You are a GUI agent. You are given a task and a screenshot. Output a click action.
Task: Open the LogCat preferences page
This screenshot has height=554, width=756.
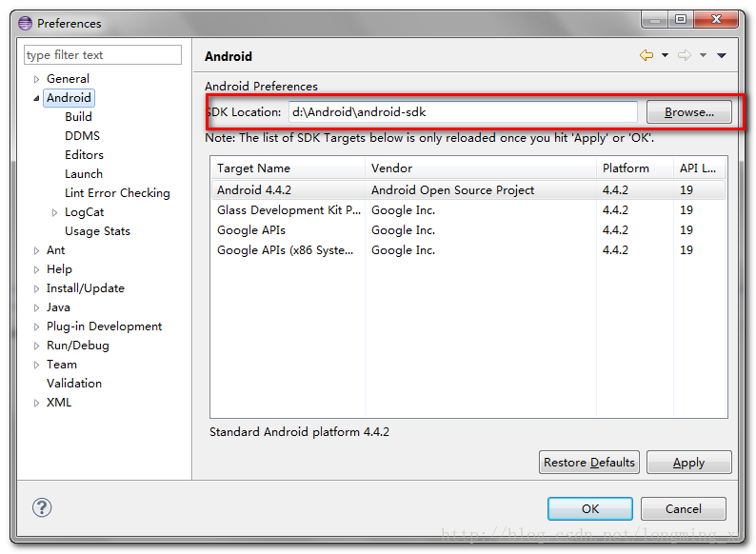[84, 212]
